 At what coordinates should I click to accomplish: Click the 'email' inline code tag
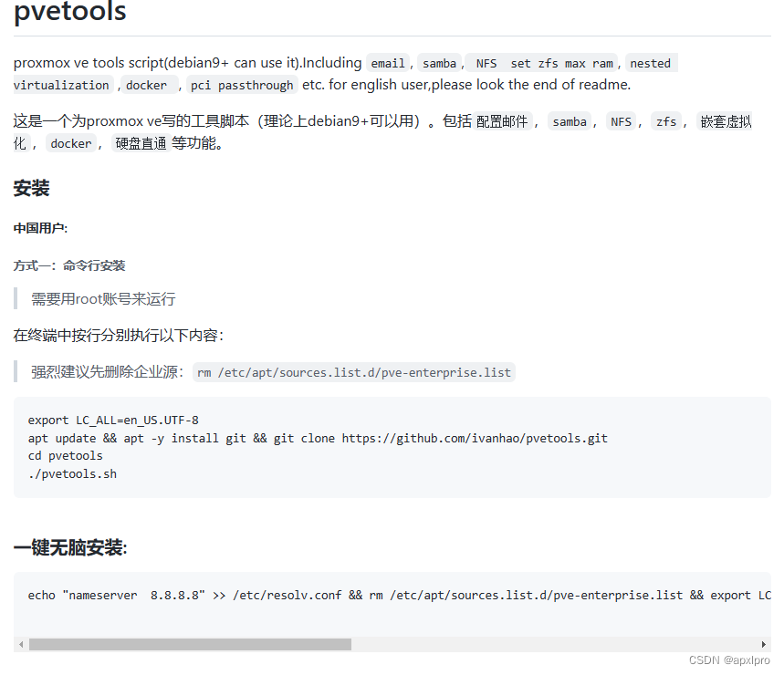[388, 64]
